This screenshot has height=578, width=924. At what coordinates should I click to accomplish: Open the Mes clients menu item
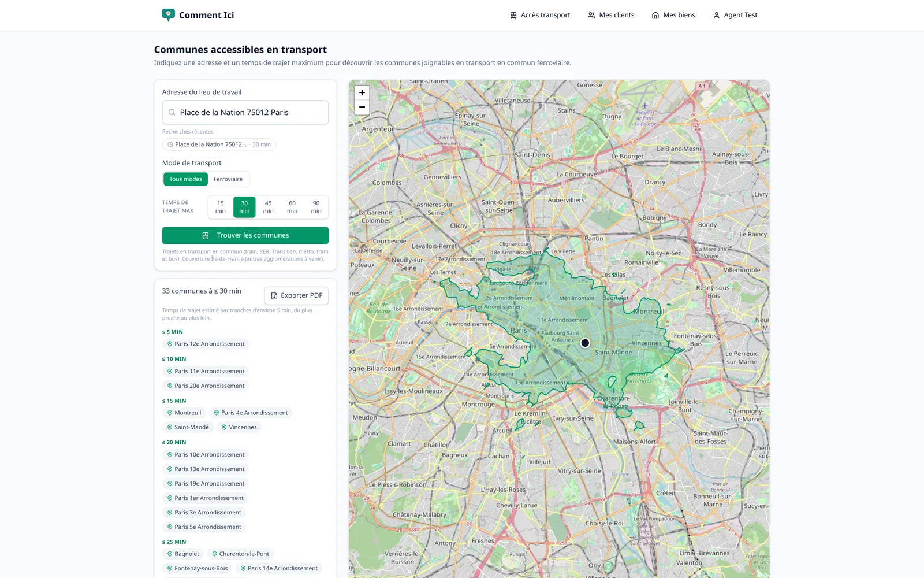pyautogui.click(x=611, y=15)
